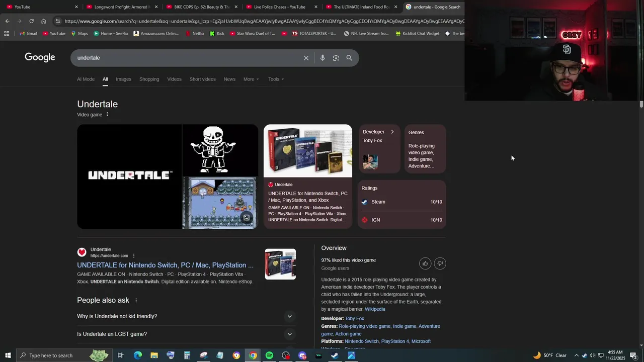The image size is (644, 362).
Task: Expand the Developer card chevron
Action: tap(392, 132)
